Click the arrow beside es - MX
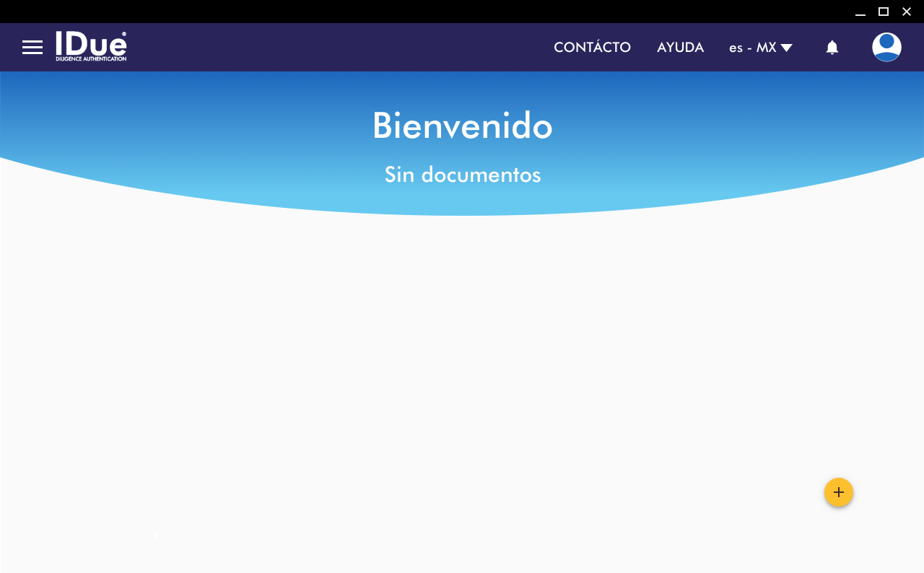The image size is (924, 573). point(787,48)
